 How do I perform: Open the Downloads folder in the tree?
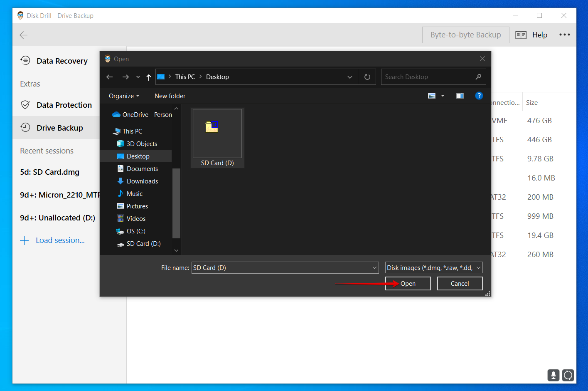pyautogui.click(x=137, y=181)
